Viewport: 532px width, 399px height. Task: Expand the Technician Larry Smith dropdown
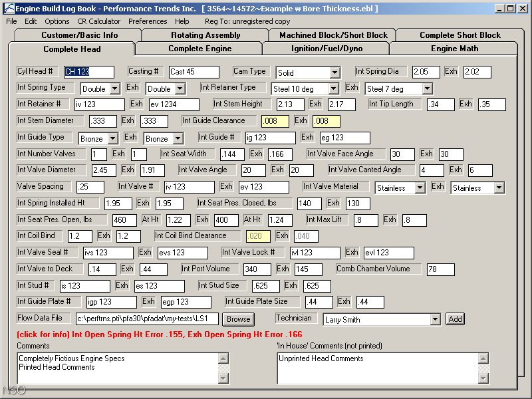[435, 319]
